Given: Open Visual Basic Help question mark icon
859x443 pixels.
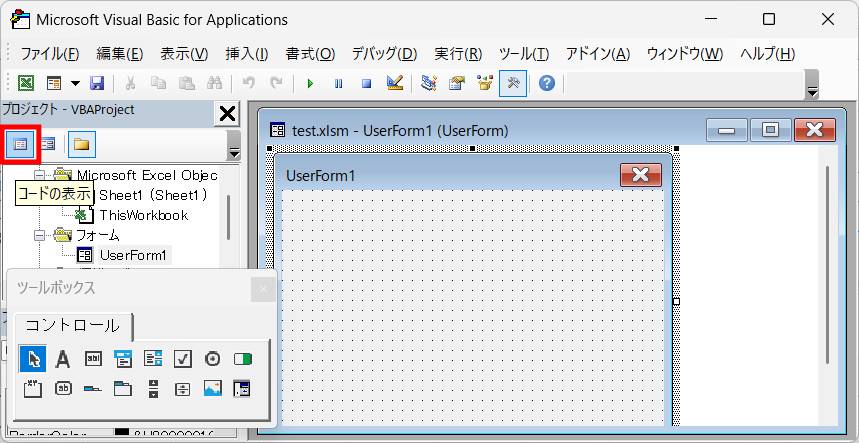Looking at the screenshot, I should click(x=547, y=83).
